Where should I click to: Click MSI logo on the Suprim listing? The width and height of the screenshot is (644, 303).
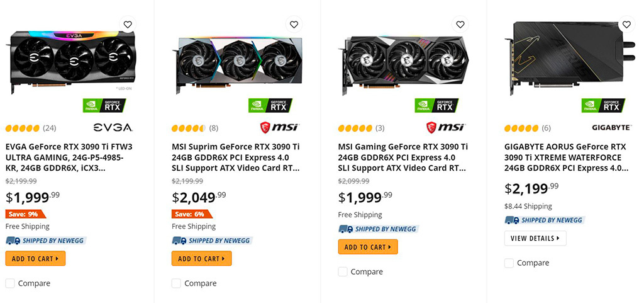coord(280,127)
